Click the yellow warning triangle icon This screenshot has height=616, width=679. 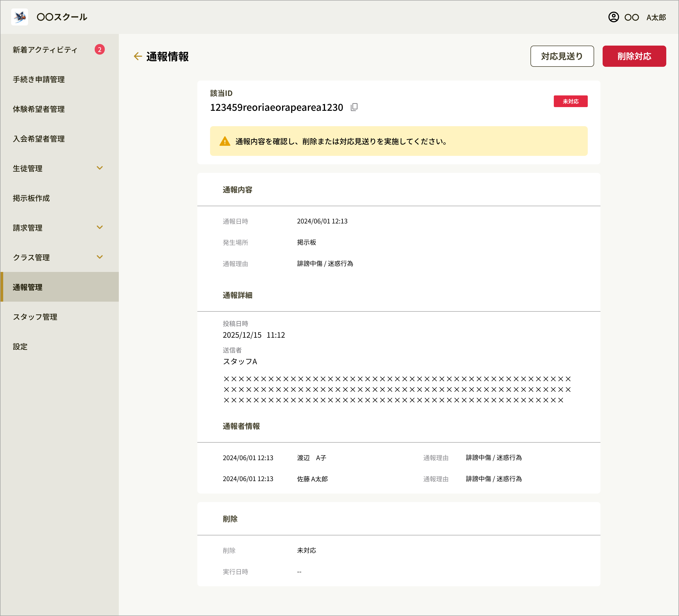pos(225,141)
